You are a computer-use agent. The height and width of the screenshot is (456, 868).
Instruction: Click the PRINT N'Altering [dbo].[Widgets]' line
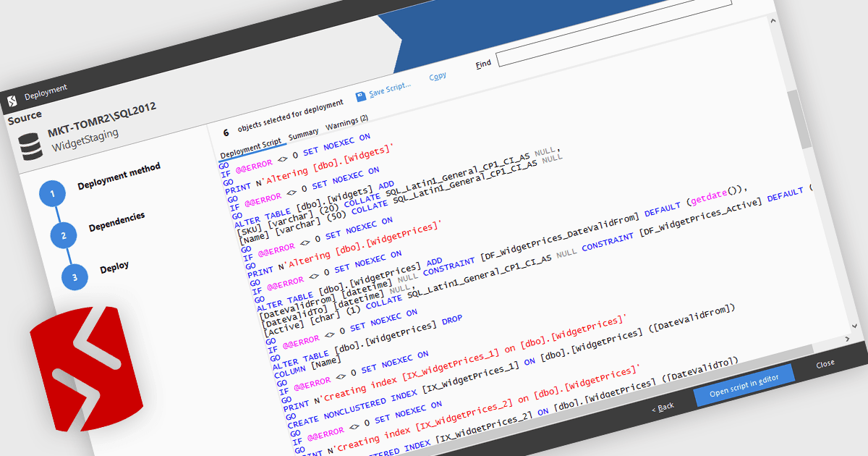pyautogui.click(x=309, y=169)
